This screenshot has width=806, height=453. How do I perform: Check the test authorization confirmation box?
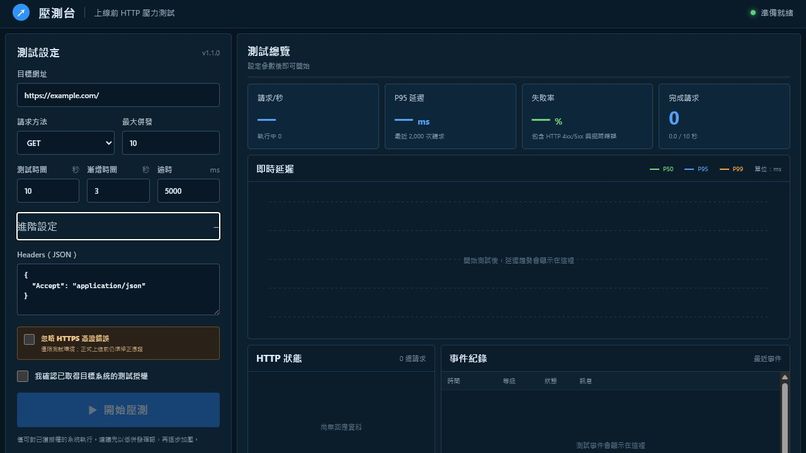(x=23, y=376)
